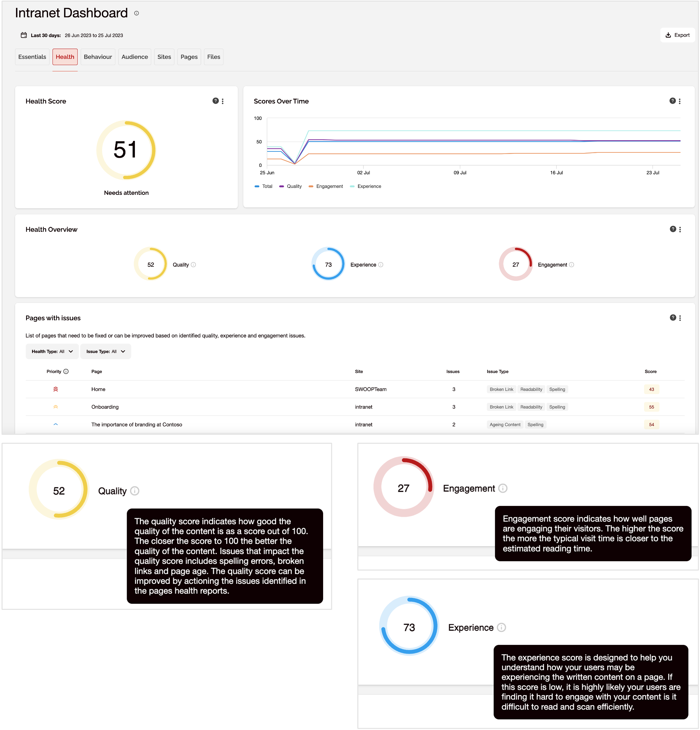Screen dimensions: 700x730
Task: Open the Onboarding page link
Action: tap(105, 407)
